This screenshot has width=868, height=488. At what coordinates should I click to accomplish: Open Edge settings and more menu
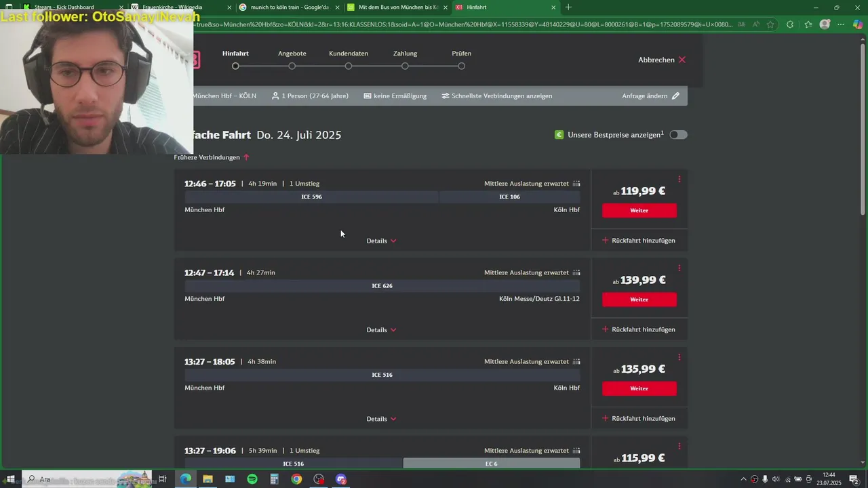point(841,24)
